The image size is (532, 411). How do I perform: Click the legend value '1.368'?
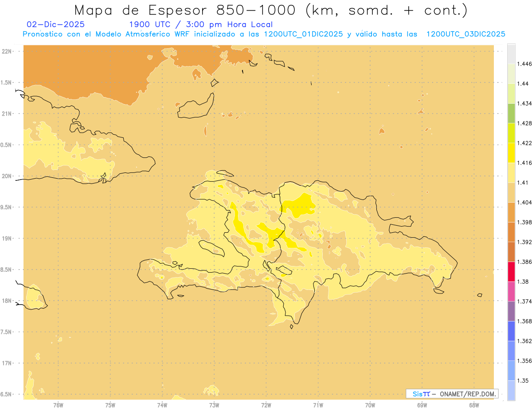click(524, 321)
